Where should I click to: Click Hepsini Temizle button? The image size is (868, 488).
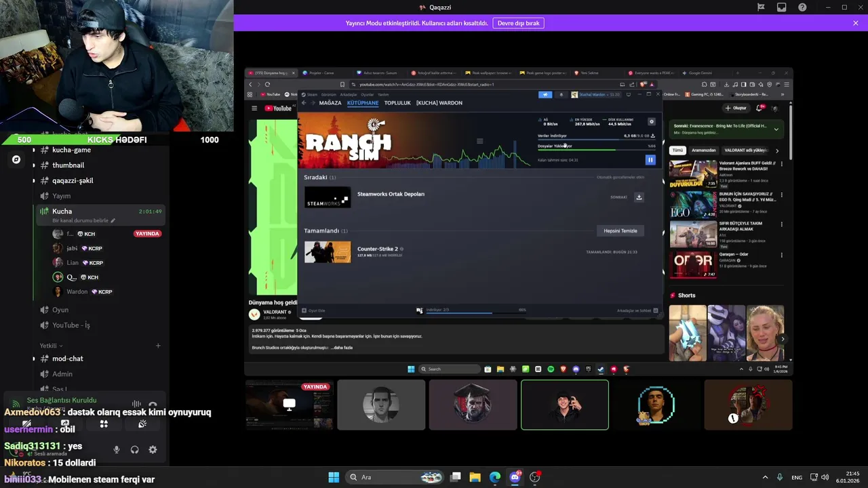click(620, 230)
